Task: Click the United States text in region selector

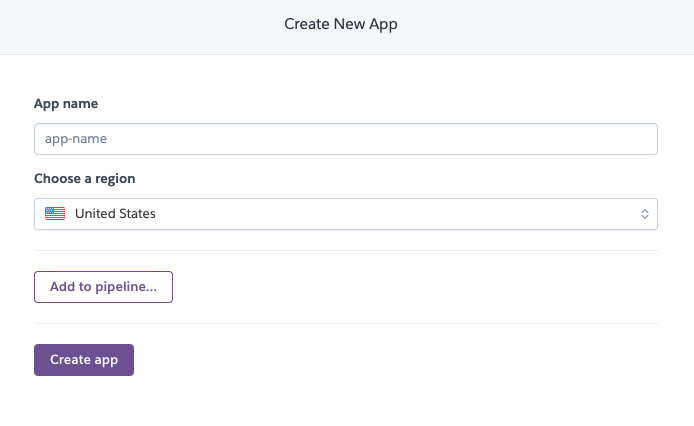Action: click(x=115, y=213)
